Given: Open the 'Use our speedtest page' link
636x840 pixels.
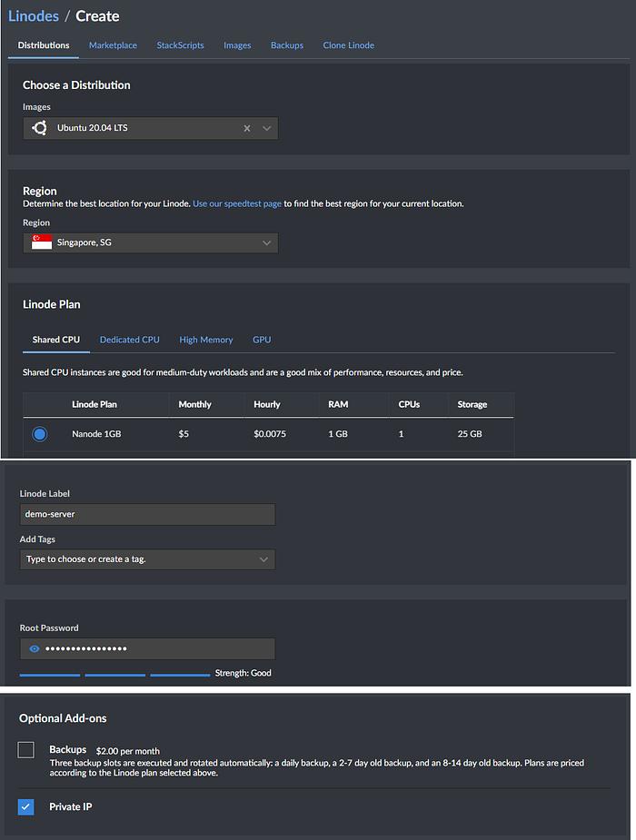Looking at the screenshot, I should pos(237,203).
